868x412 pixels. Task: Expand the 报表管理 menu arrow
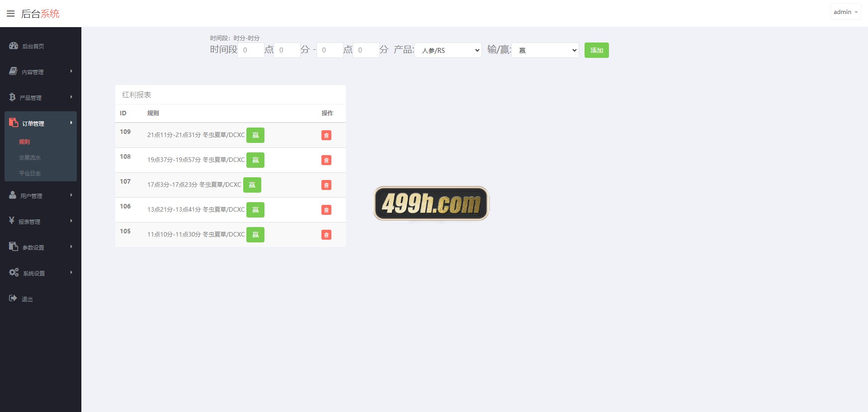point(71,221)
